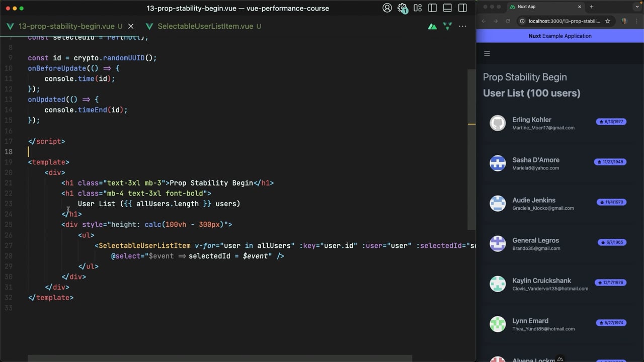The height and width of the screenshot is (362, 644).
Task: Click the Vue file icon on SelectableUserListItem tab
Action: click(x=149, y=26)
